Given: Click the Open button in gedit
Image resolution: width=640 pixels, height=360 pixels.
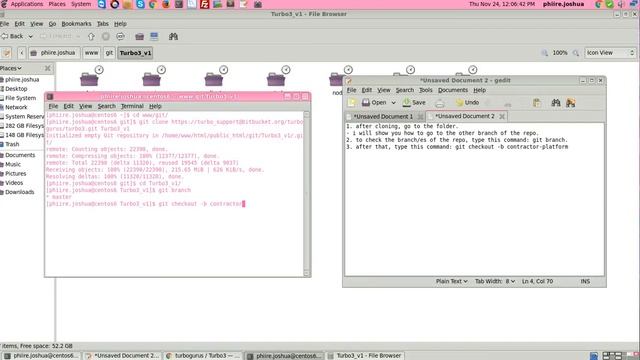Looking at the screenshot, I should [374, 103].
